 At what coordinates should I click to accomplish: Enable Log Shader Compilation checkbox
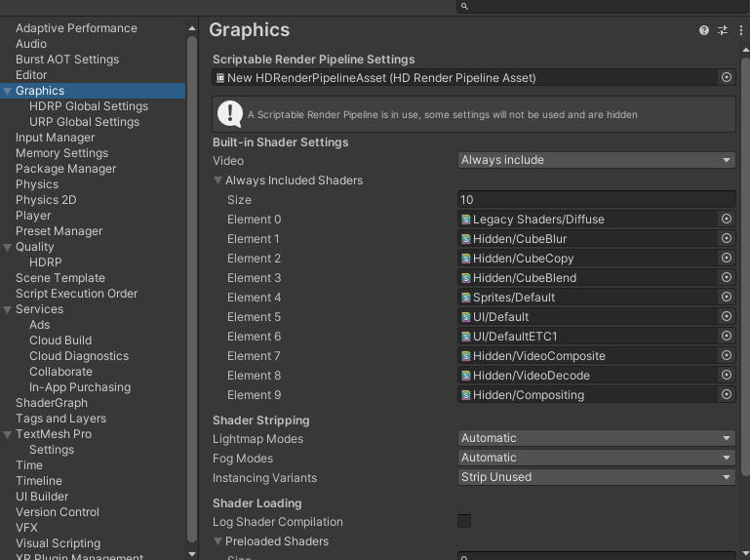tap(464, 521)
